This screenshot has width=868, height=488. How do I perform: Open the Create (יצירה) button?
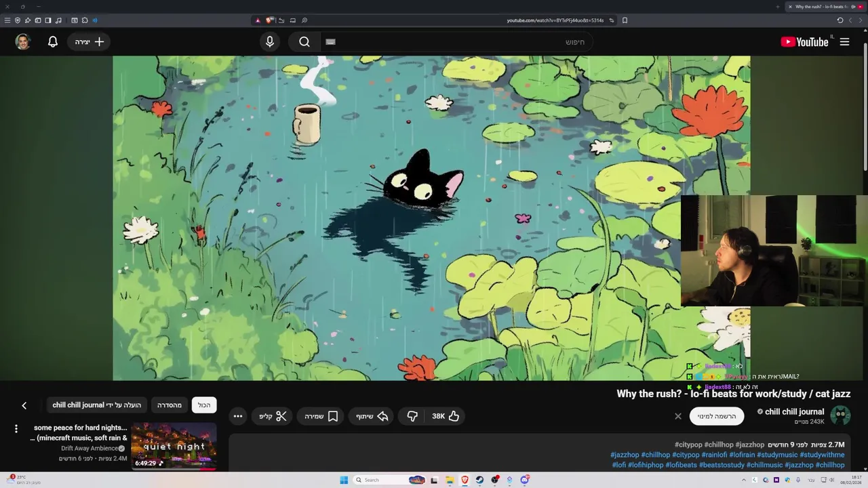coord(90,42)
